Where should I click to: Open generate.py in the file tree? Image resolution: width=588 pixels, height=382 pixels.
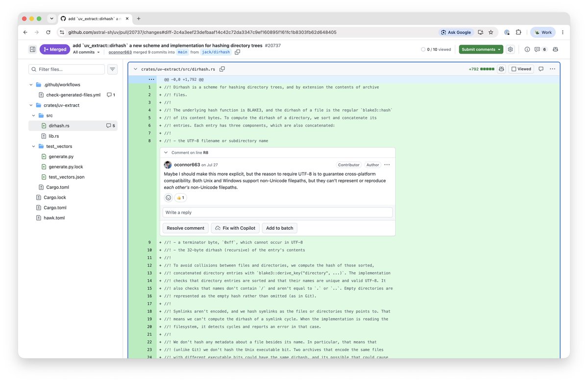tap(61, 157)
